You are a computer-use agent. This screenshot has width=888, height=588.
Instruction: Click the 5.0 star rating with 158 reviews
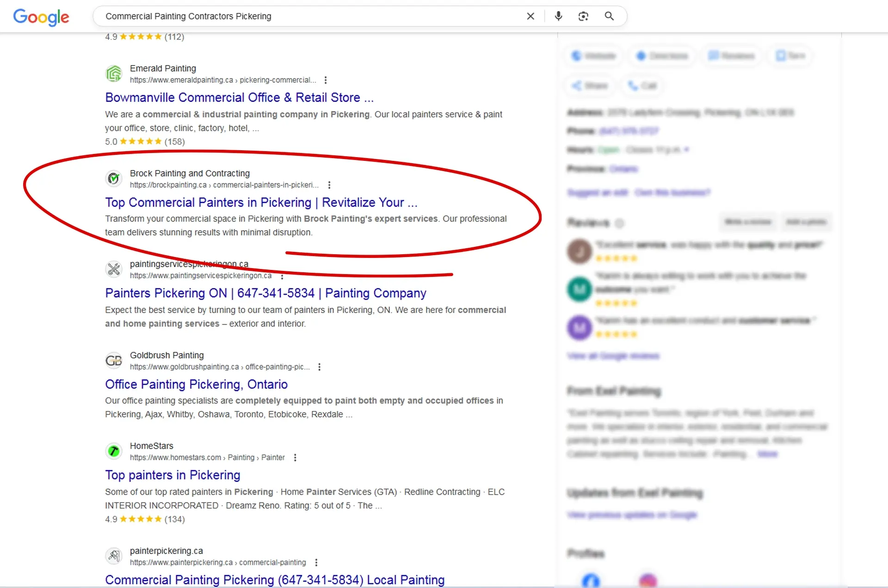pos(145,141)
